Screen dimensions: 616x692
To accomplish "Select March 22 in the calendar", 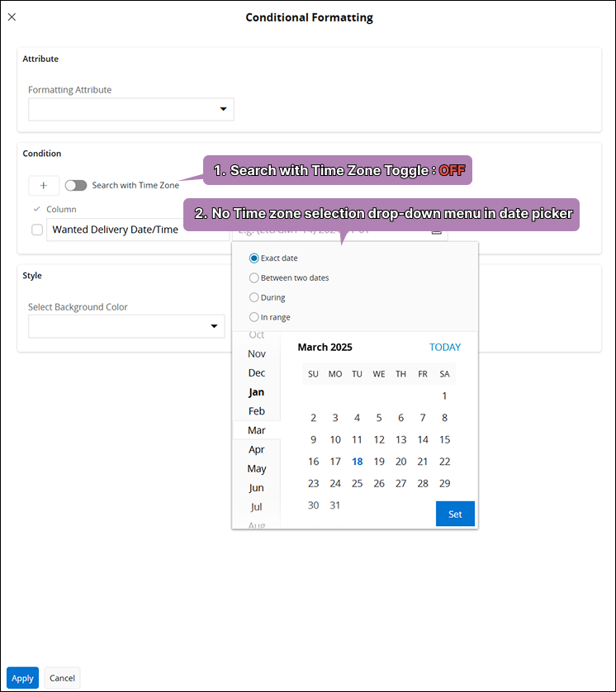I will click(x=444, y=462).
